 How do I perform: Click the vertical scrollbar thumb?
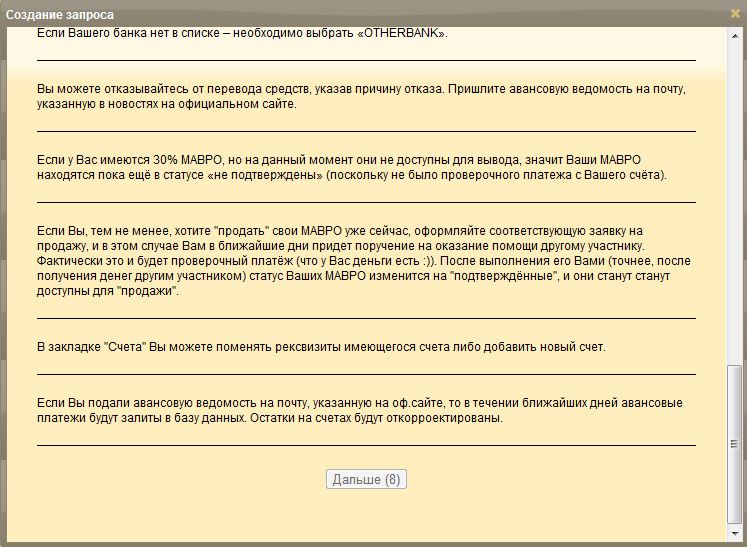click(x=735, y=444)
